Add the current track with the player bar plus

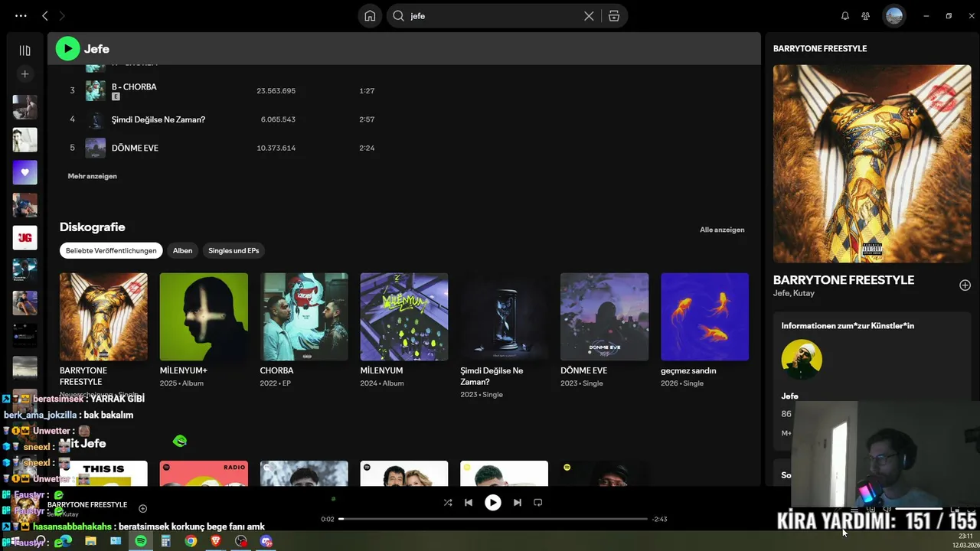[142, 508]
